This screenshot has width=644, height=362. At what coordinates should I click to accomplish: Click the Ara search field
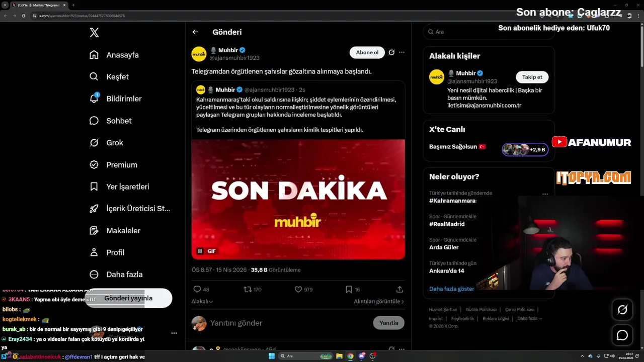point(489,32)
